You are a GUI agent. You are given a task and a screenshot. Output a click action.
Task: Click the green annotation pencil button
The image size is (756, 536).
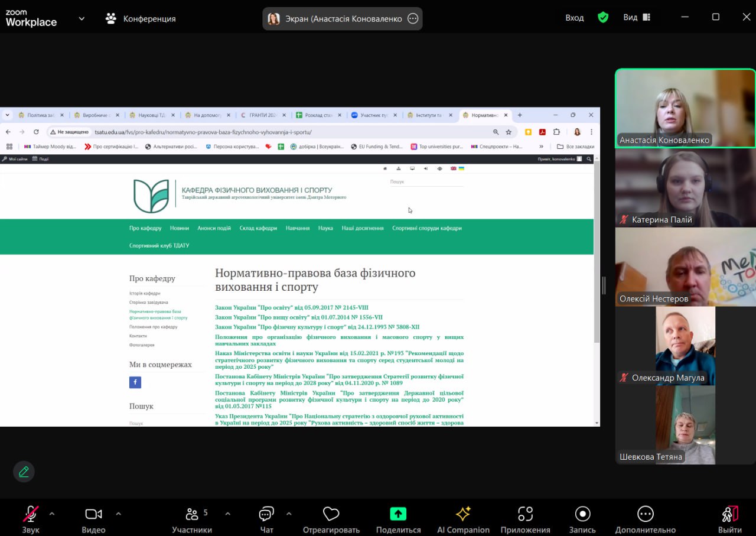tap(24, 472)
